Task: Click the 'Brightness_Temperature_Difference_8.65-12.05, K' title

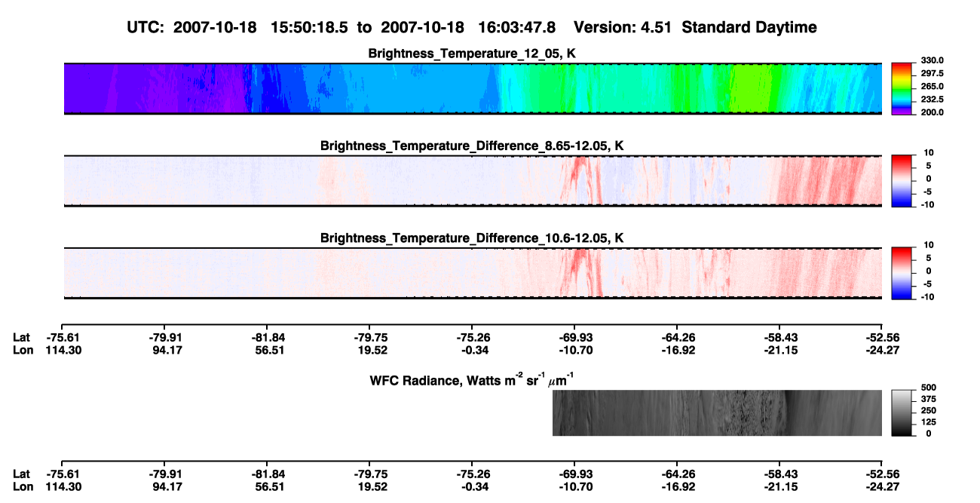Action: (473, 146)
